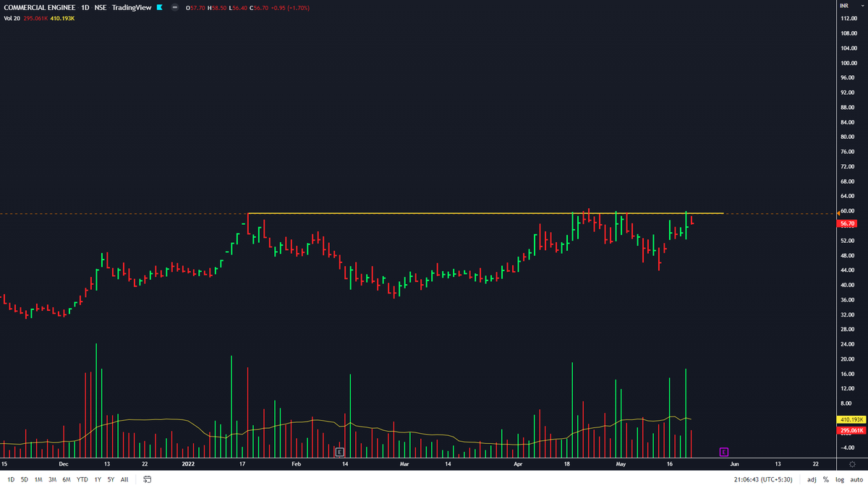Click the round minus status icon
Image resolution: width=868 pixels, height=488 pixels.
[175, 7]
